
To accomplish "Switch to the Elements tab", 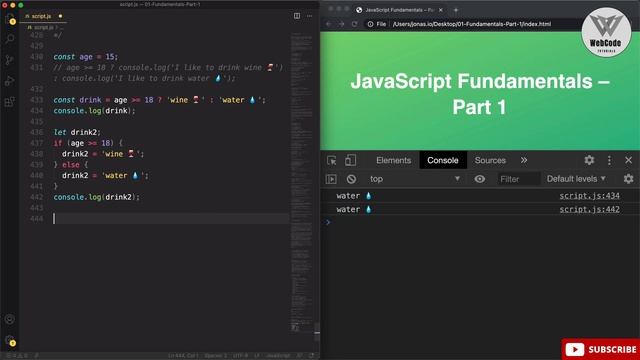I will [x=393, y=160].
